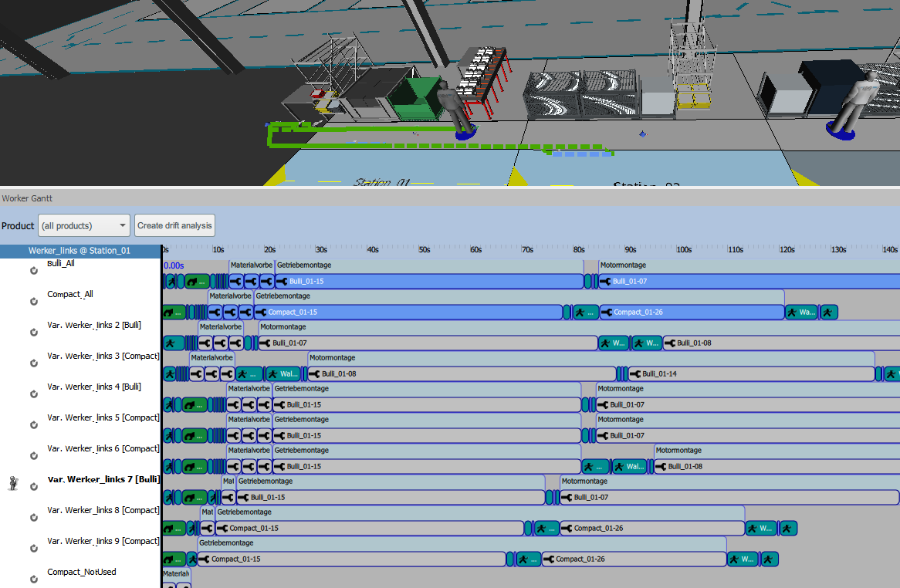The width and height of the screenshot is (900, 588).
Task: Click the Motormontage group label in the Bulli_All row
Action: pos(622,265)
